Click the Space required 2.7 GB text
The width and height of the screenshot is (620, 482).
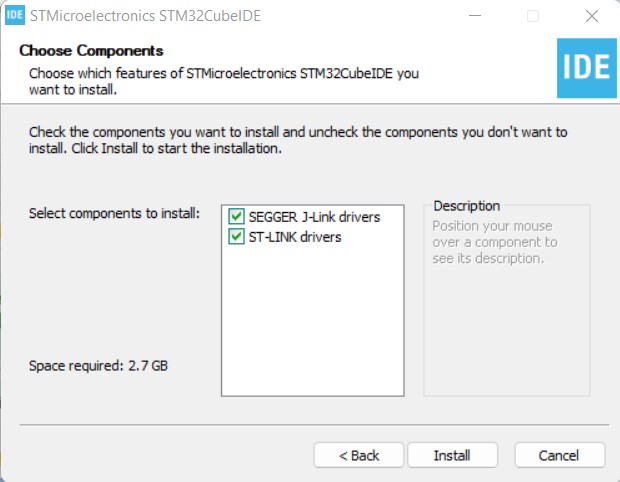coord(98,366)
